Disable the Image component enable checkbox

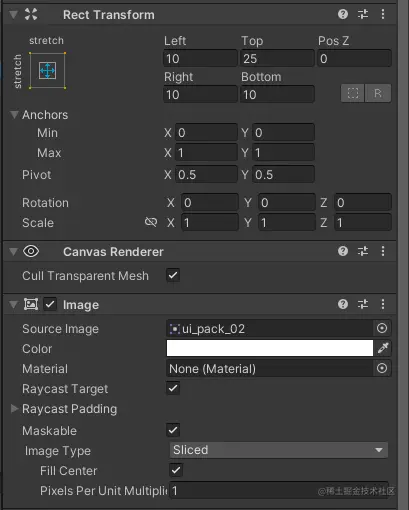pos(50,304)
